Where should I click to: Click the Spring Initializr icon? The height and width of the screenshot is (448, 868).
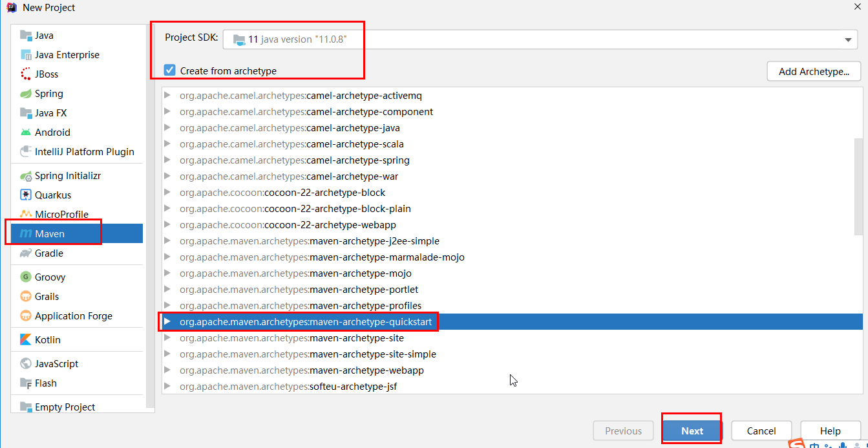click(26, 176)
